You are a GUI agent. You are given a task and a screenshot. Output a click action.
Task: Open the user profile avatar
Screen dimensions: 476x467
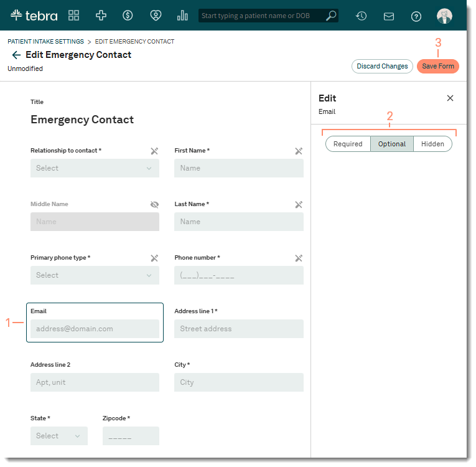pos(444,16)
